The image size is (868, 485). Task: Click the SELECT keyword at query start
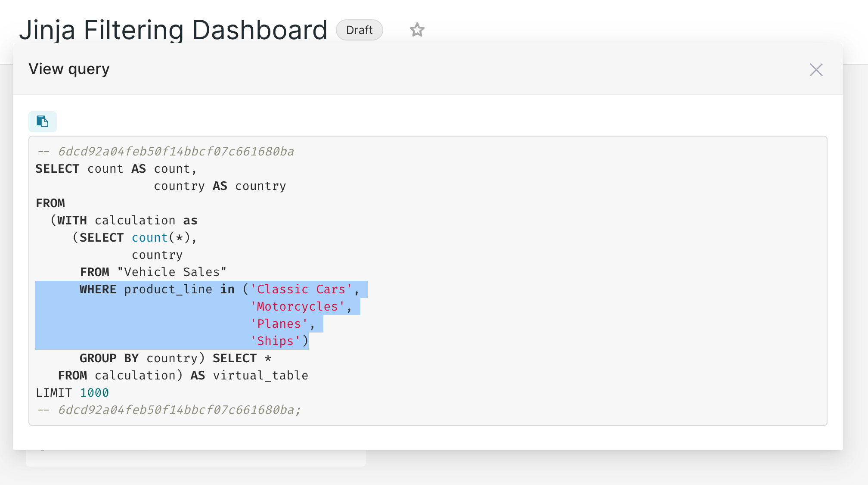tap(57, 168)
